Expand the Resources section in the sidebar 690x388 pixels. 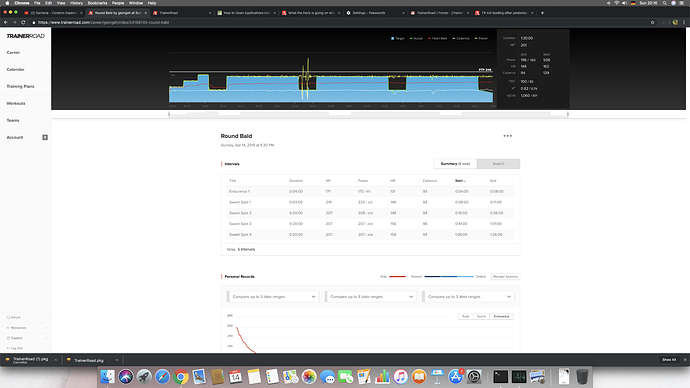pos(26,328)
